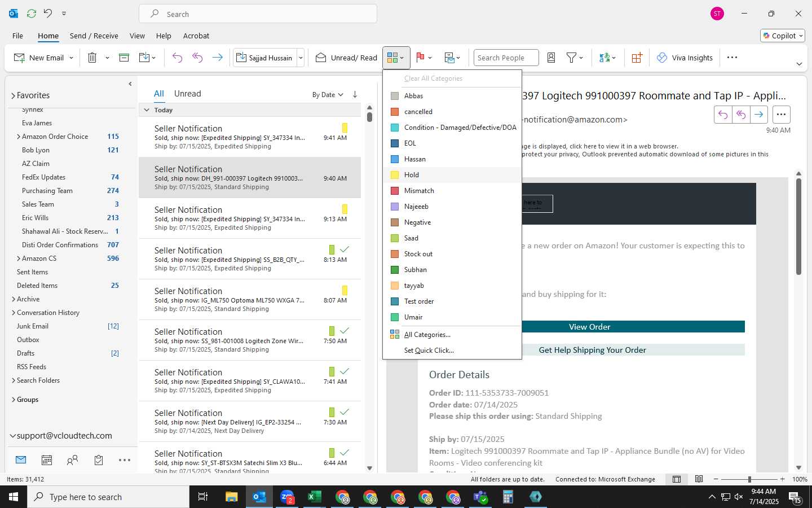Click the ribbon overflow three dots
The width and height of the screenshot is (812, 508).
click(732, 58)
